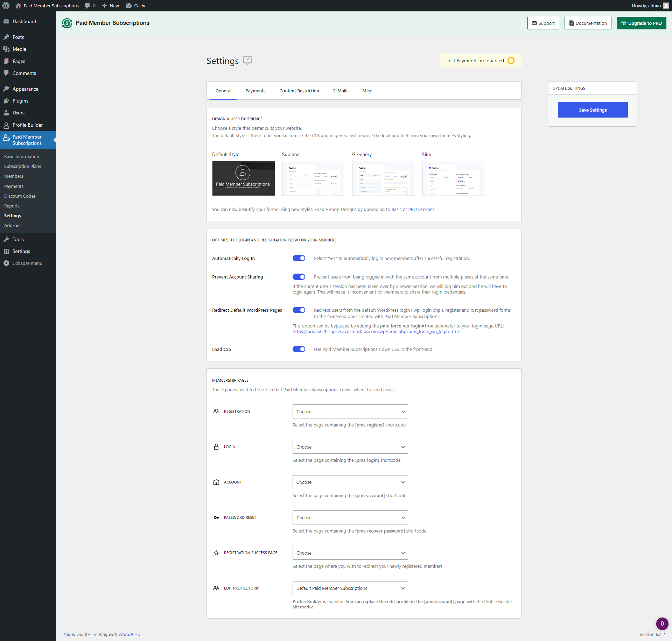Click the green Paid Member Subscriptions header logo

click(67, 23)
